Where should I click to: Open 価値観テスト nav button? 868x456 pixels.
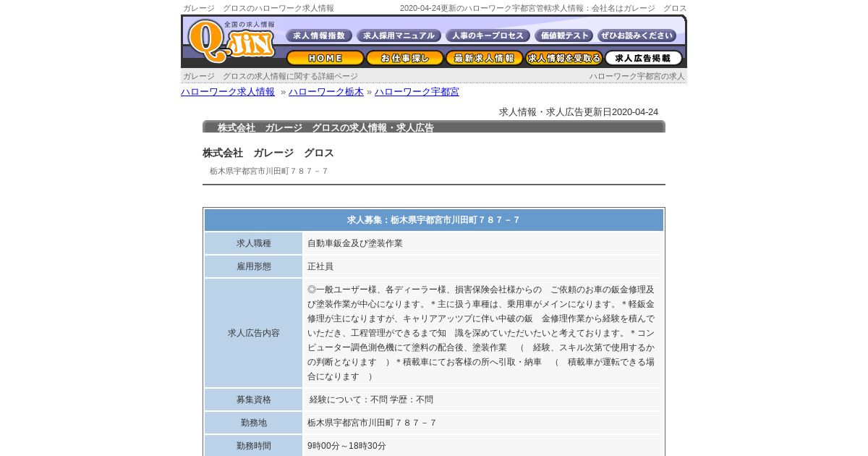click(x=563, y=35)
